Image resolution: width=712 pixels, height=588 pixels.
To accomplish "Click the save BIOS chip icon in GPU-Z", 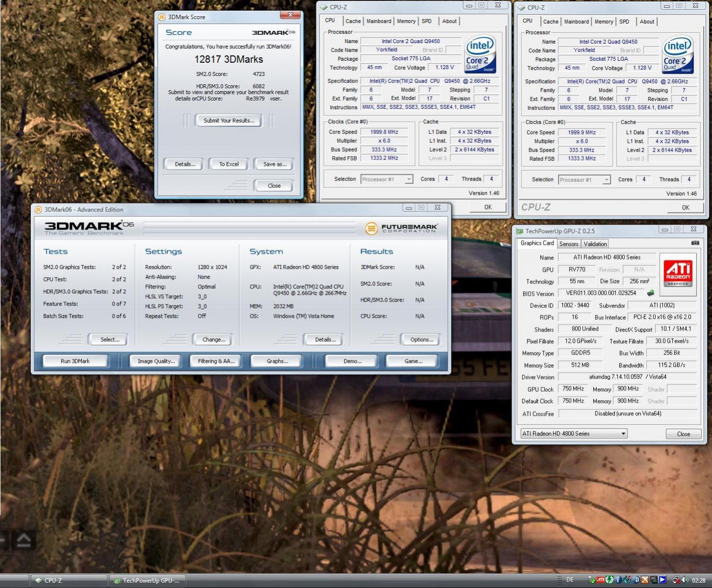I will pyautogui.click(x=651, y=293).
